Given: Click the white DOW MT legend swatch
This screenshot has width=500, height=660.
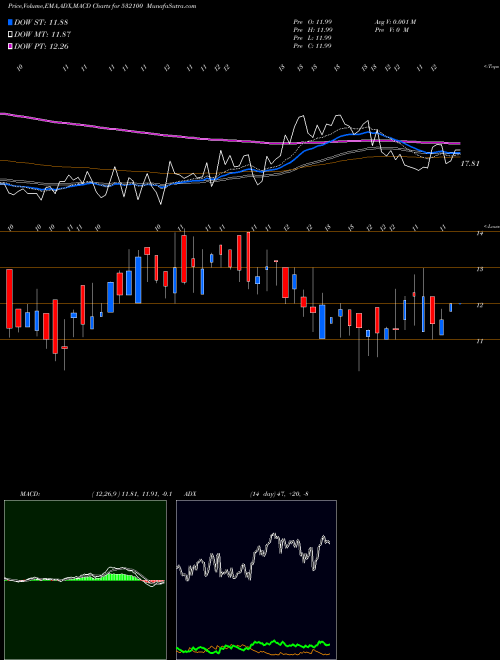Looking at the screenshot, I should pyautogui.click(x=10, y=35).
